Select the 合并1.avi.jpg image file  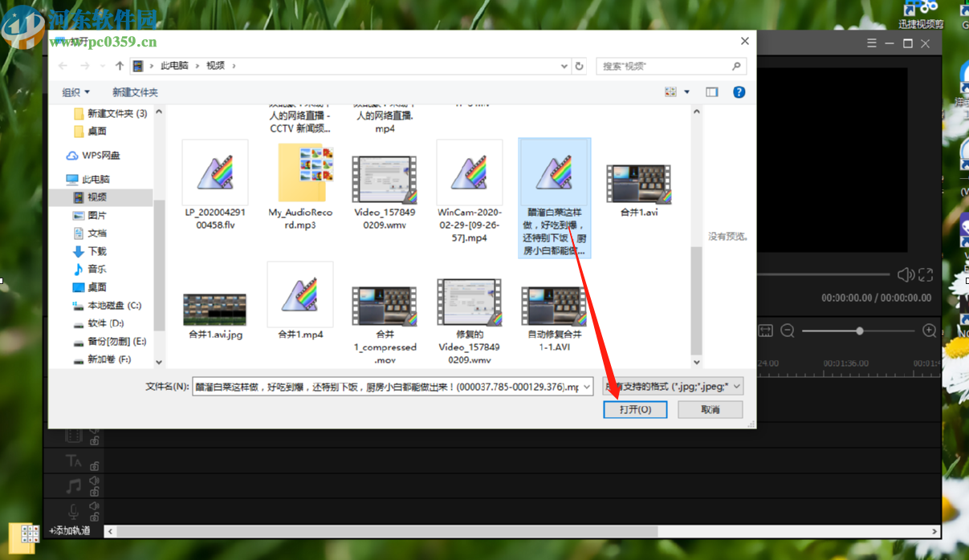coord(215,315)
